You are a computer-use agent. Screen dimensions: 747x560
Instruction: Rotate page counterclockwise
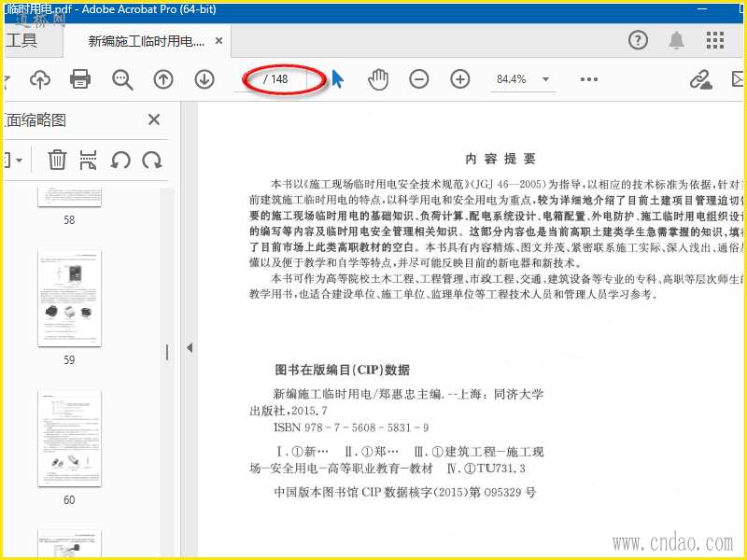click(120, 160)
